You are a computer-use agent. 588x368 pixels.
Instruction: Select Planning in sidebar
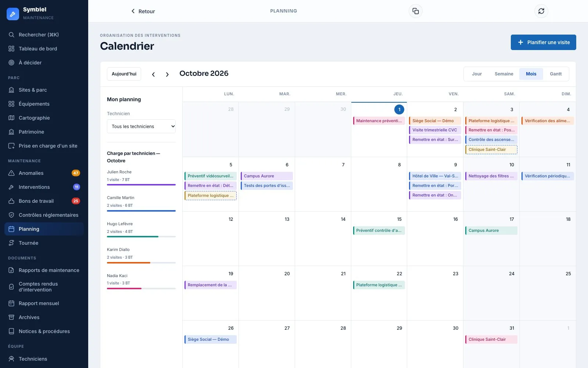[x=44, y=229]
